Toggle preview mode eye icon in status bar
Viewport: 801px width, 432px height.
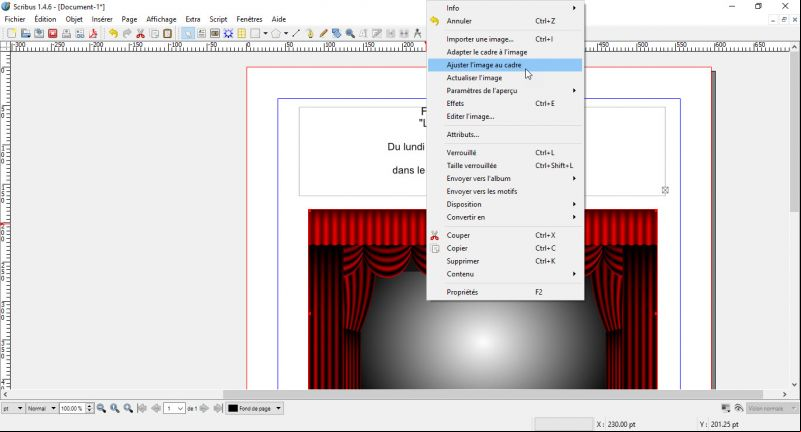pyautogui.click(x=739, y=408)
